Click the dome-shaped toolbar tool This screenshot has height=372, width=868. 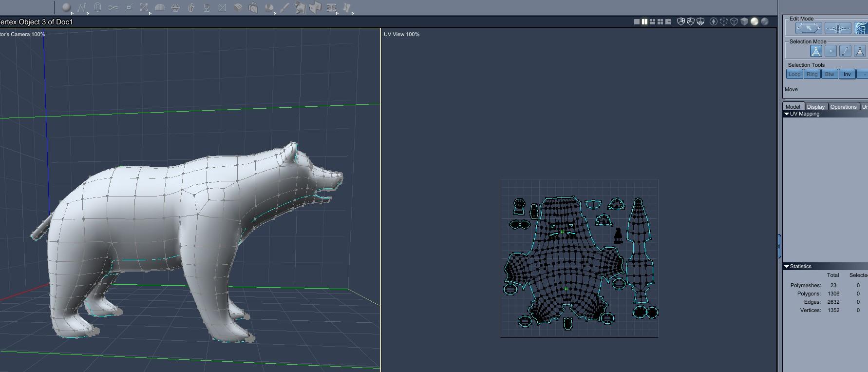160,7
